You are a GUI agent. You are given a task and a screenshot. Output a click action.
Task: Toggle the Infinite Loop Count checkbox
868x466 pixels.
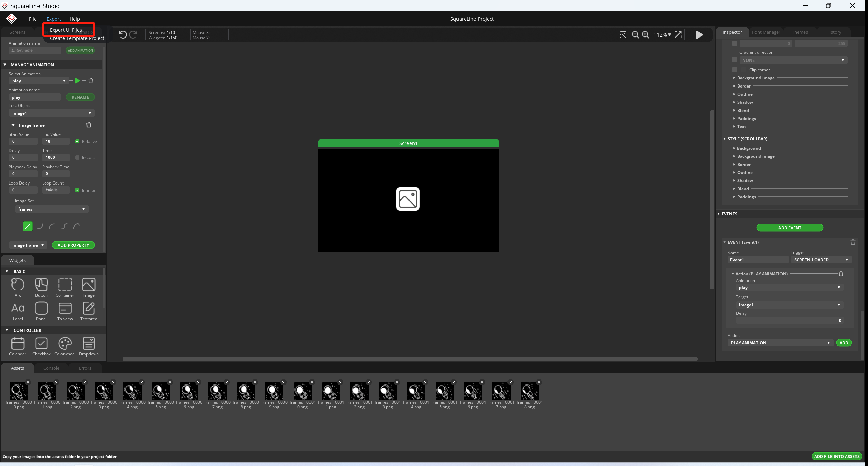click(77, 190)
